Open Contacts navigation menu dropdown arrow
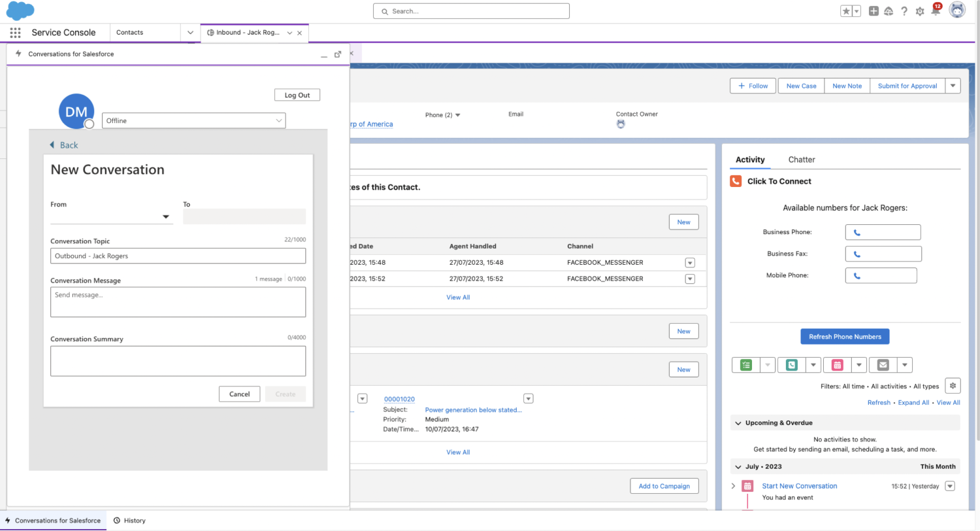This screenshot has height=531, width=980. coord(190,33)
